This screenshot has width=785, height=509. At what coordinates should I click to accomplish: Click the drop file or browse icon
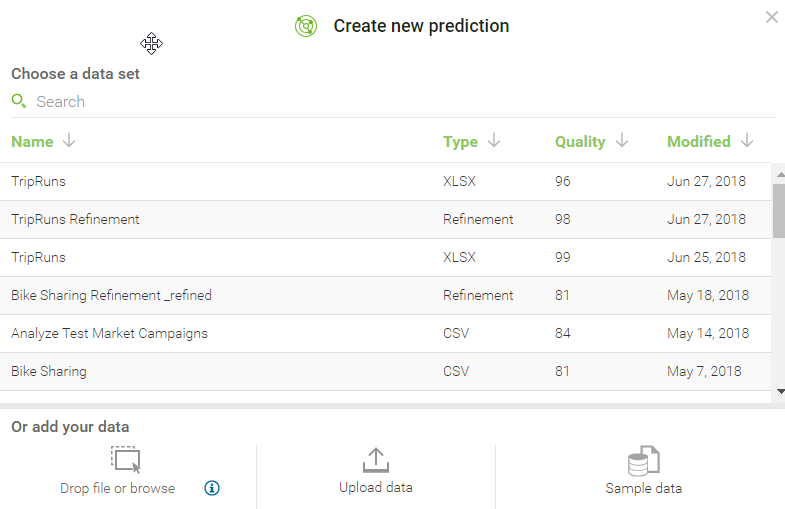[126, 460]
